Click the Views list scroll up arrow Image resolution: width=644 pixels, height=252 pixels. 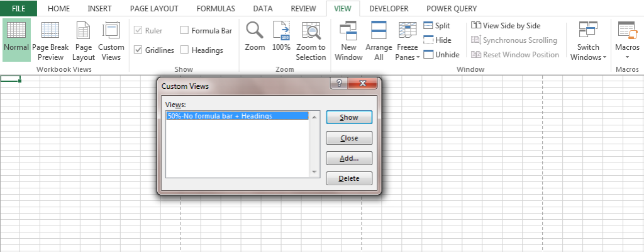314,117
